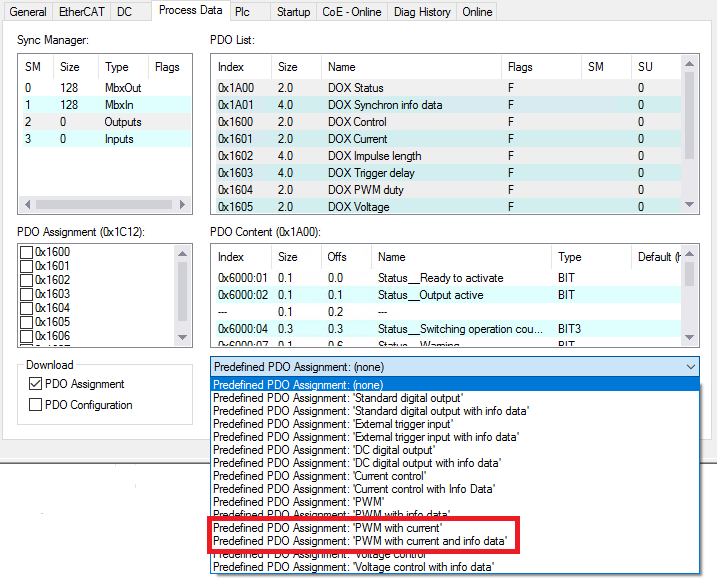Select 'External trigger input' predefined assignment
Viewport: 717px width, 580px height.
click(455, 424)
